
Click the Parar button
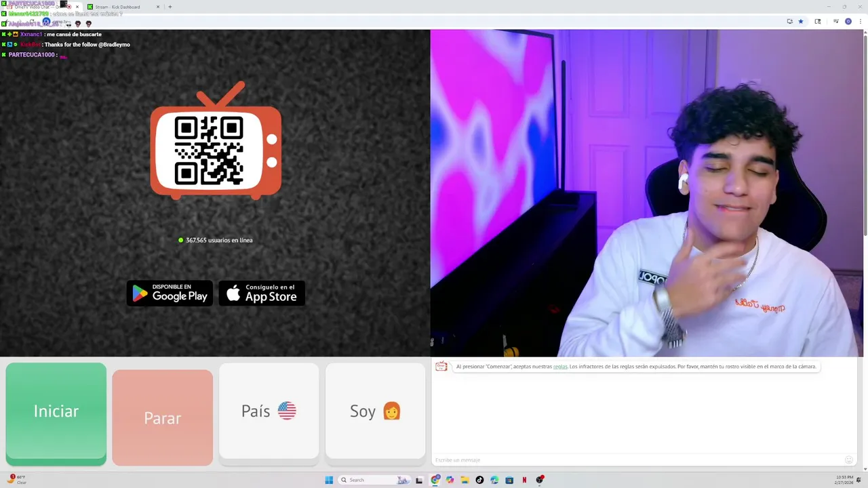point(163,418)
